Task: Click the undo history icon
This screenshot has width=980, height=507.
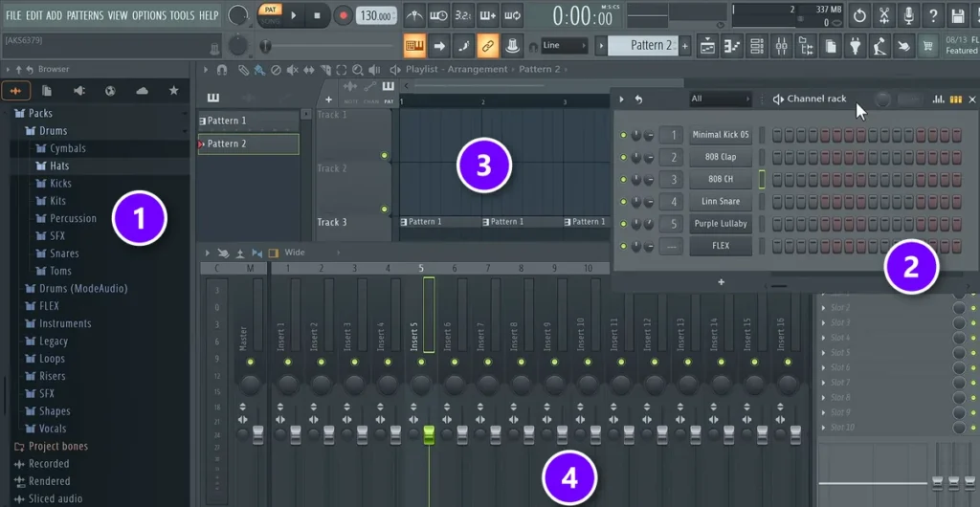Action: (x=860, y=15)
